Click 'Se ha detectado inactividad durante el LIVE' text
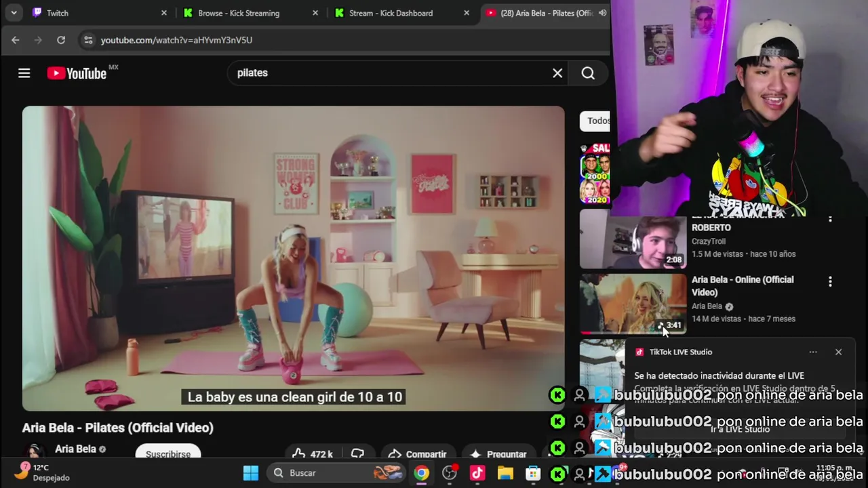868x488 pixels. click(x=719, y=375)
